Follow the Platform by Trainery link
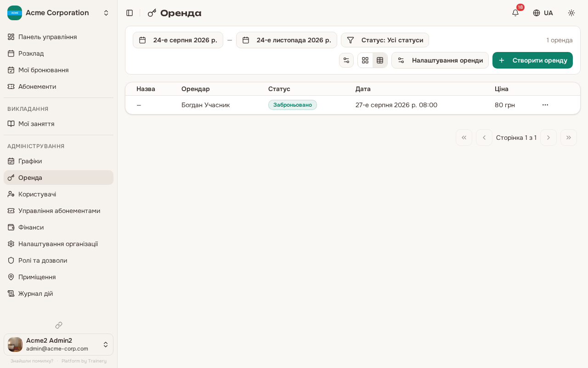The image size is (588, 368). [x=84, y=361]
